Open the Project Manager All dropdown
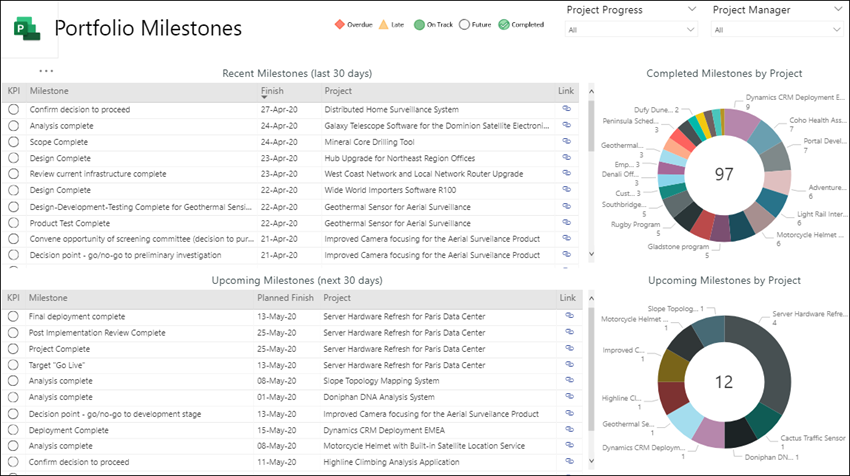The height and width of the screenshot is (476, 850). (777, 29)
